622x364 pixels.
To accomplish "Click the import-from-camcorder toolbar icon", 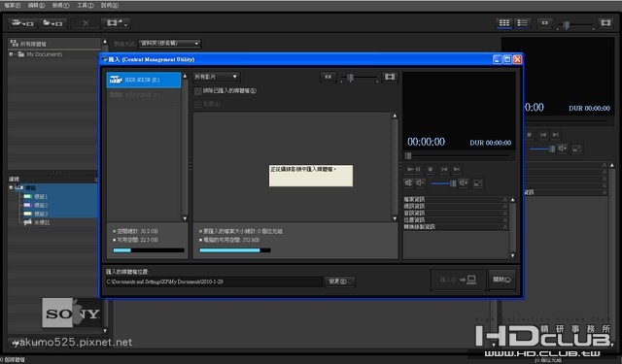I will pos(22,23).
